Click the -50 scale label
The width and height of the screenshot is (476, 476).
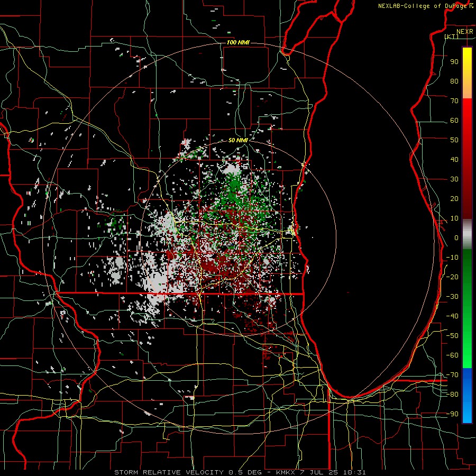[x=452, y=336]
